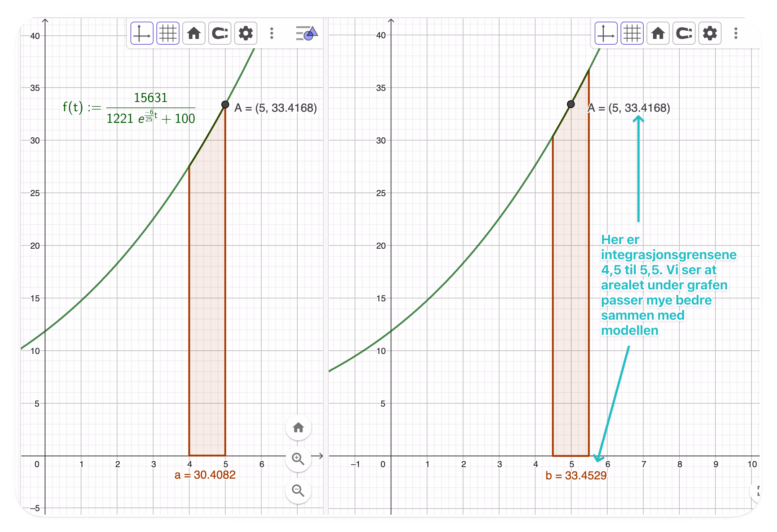The image size is (777, 532).
Task: Toggle the style bar icon in left view
Action: (x=307, y=34)
